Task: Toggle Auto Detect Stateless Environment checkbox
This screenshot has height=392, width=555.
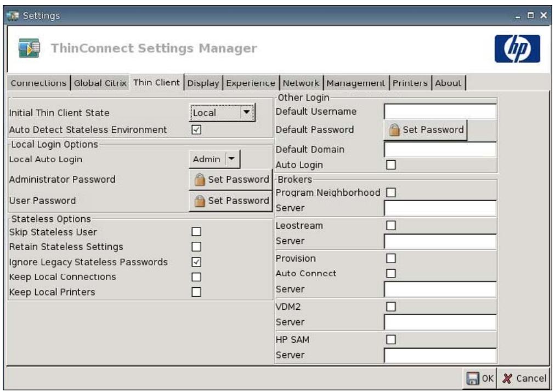Action: pos(196,129)
